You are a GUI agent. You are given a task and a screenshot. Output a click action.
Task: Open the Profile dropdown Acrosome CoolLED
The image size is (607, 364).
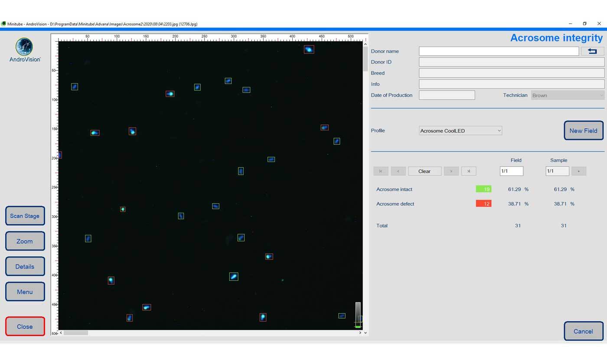pyautogui.click(x=460, y=130)
